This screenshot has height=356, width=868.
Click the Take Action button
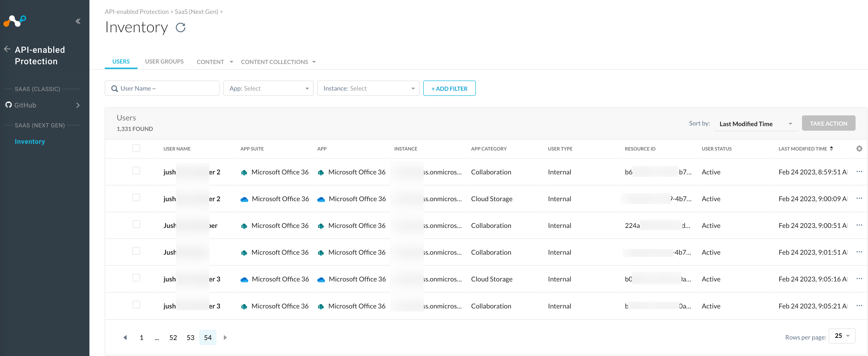(x=828, y=123)
